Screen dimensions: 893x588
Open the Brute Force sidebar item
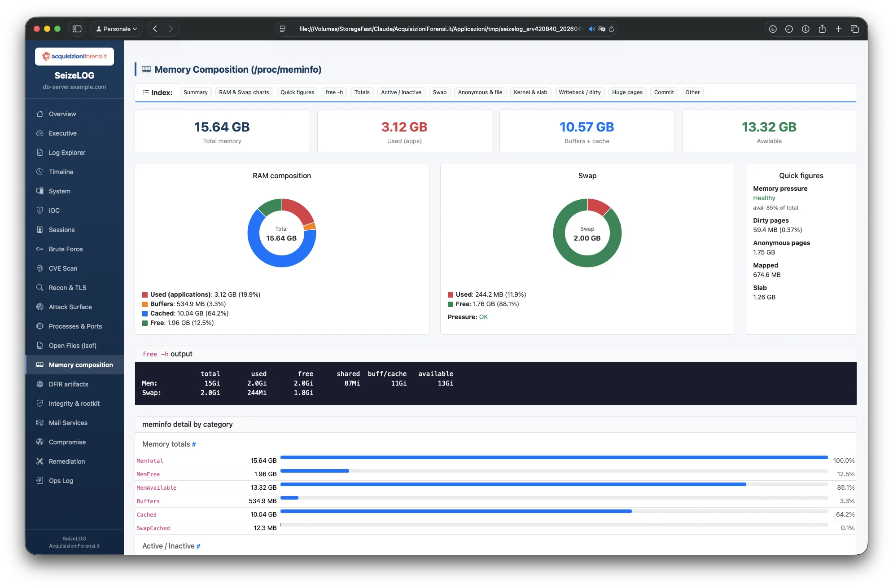coord(66,249)
